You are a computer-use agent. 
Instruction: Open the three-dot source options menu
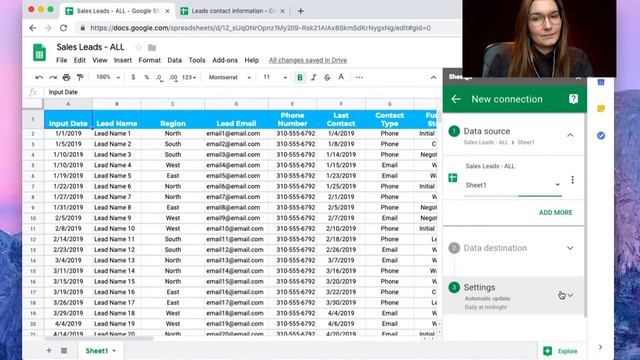pos(573,180)
